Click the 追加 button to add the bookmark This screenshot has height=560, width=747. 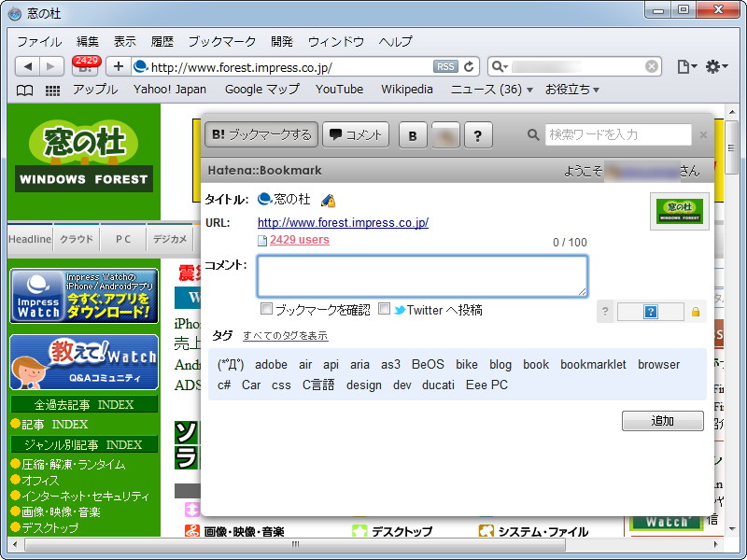pyautogui.click(x=662, y=421)
